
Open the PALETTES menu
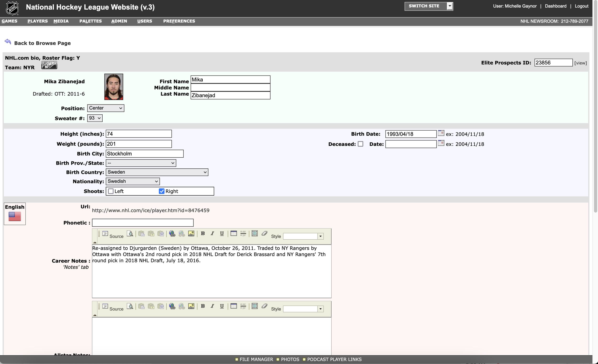pos(90,21)
